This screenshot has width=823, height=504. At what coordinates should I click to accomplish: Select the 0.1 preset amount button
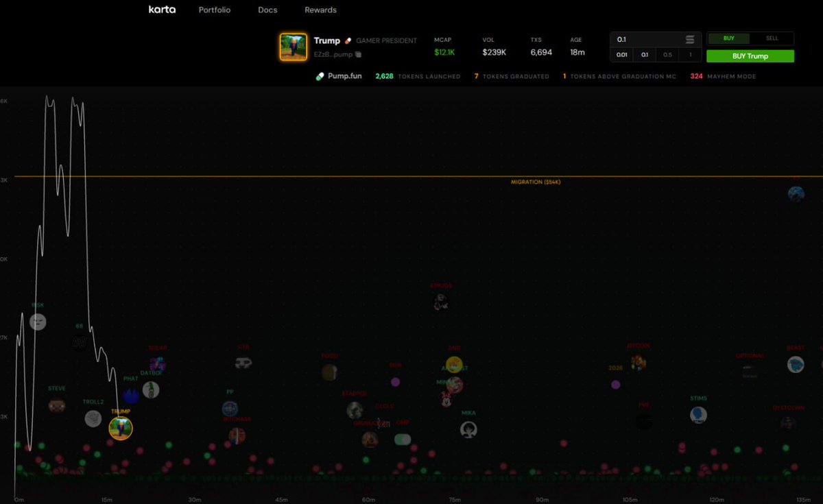[645, 55]
